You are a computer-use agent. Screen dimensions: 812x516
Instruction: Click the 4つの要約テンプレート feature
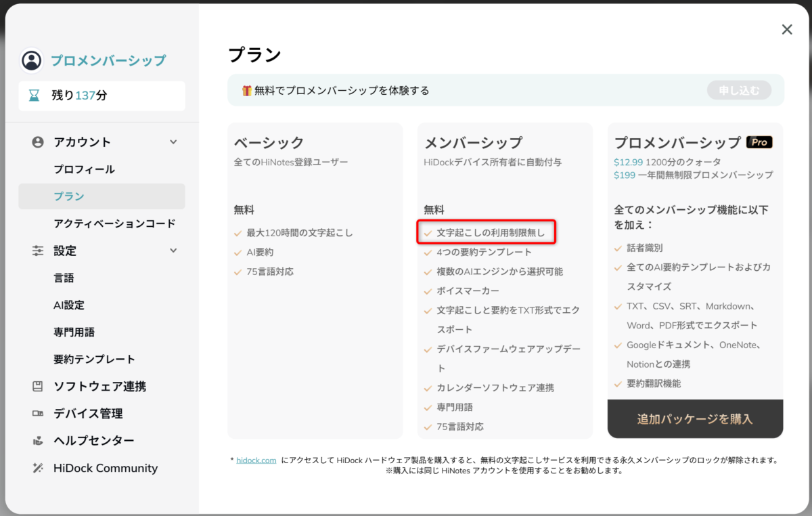pos(484,253)
